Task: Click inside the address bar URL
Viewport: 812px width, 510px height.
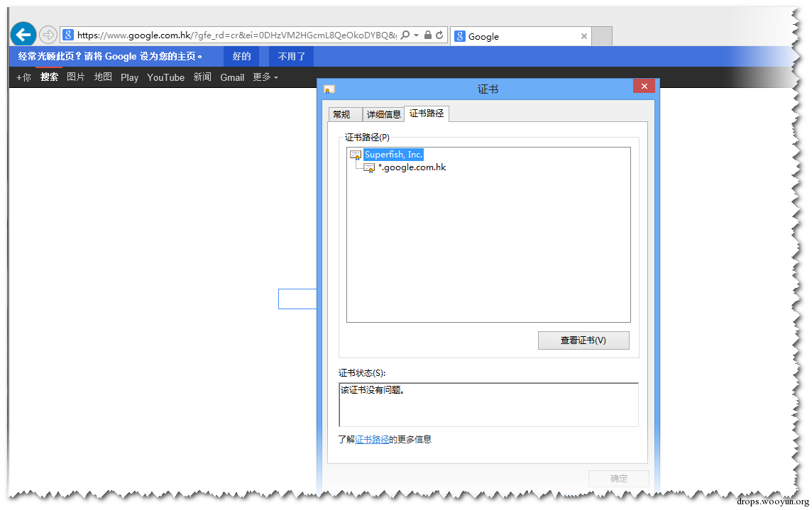Action: 236,35
